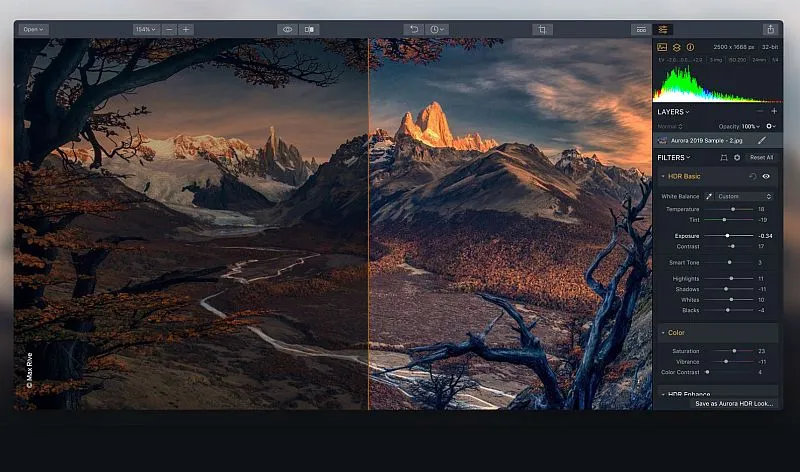The height and width of the screenshot is (472, 800).
Task: Collapse the Color filter section
Action: point(662,332)
